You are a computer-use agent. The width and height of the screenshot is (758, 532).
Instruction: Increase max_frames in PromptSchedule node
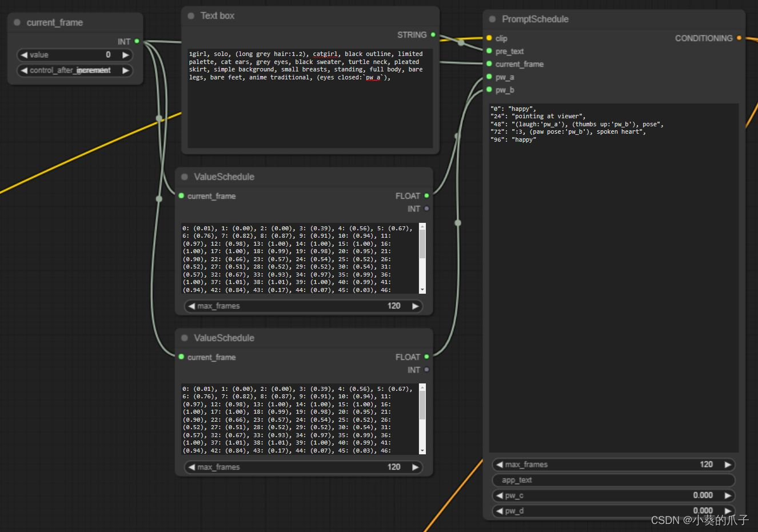click(x=728, y=465)
